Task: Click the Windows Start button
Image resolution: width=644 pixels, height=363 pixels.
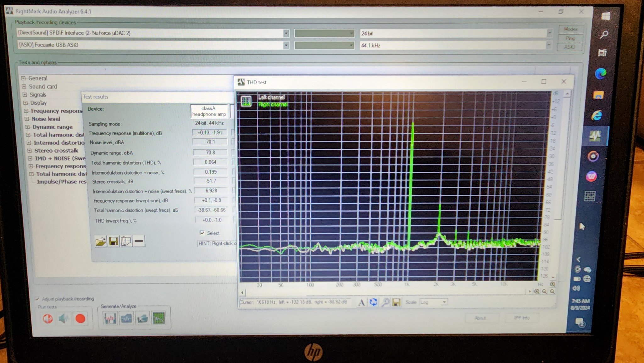Action: click(x=606, y=16)
